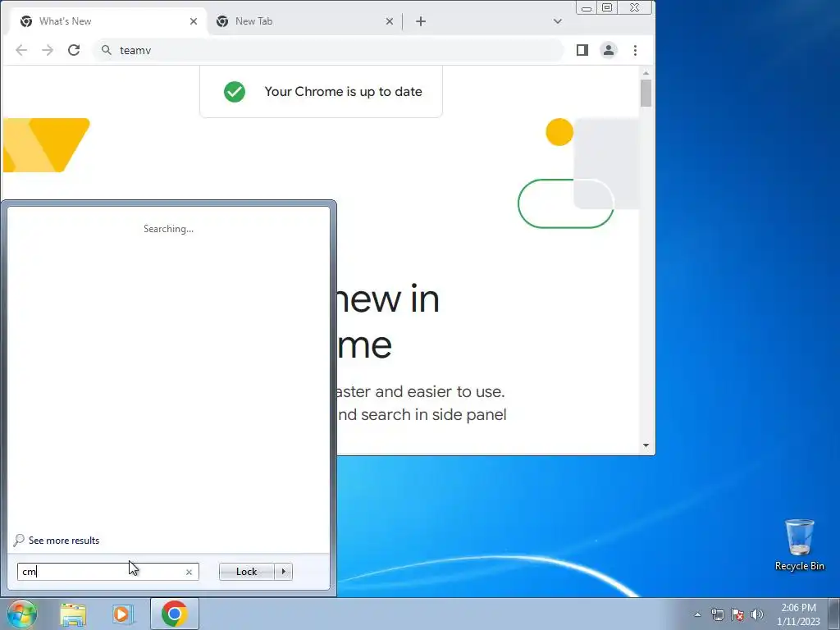Click the taskbar clock showing 2:06 PM
The height and width of the screenshot is (630, 840).
(x=798, y=614)
